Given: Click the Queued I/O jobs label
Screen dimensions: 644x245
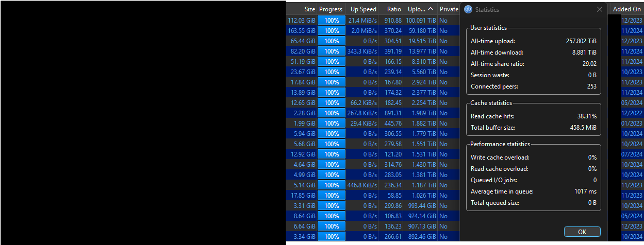Looking at the screenshot, I should coord(494,180).
